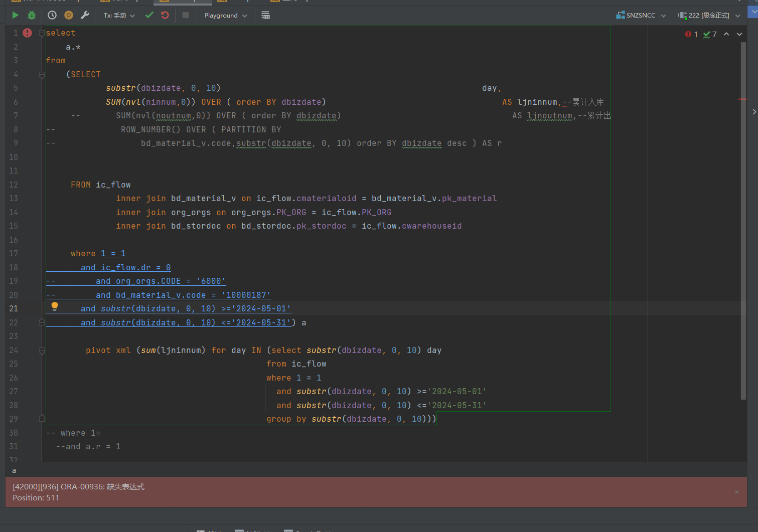Start the debug bug icon

click(32, 15)
